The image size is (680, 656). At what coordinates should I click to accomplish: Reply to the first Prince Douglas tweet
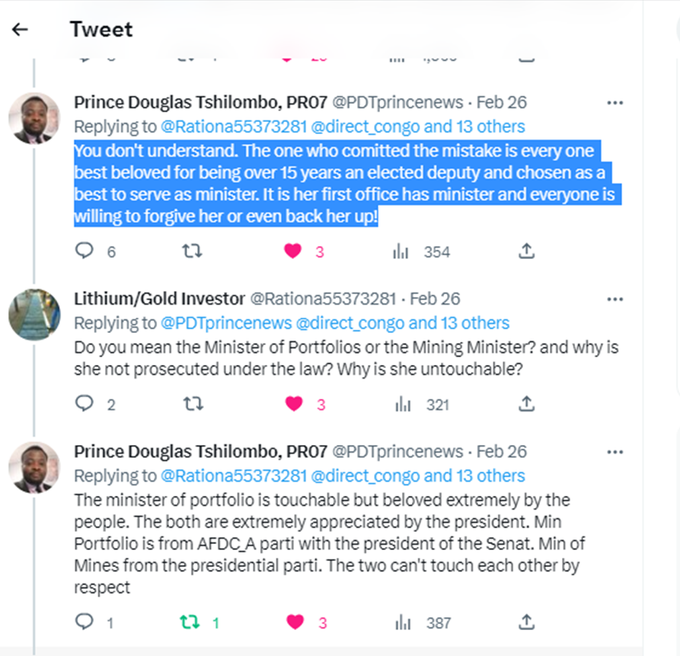click(85, 252)
